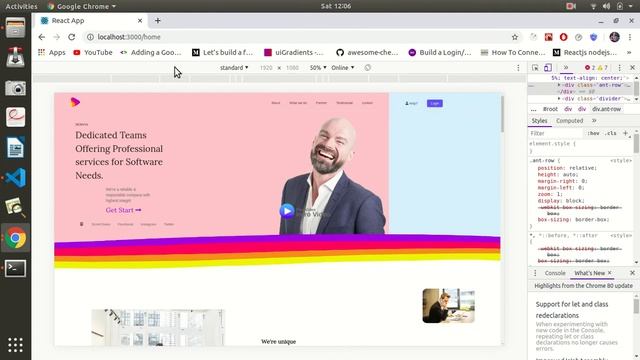Open the Files manager in the dock

16,28
